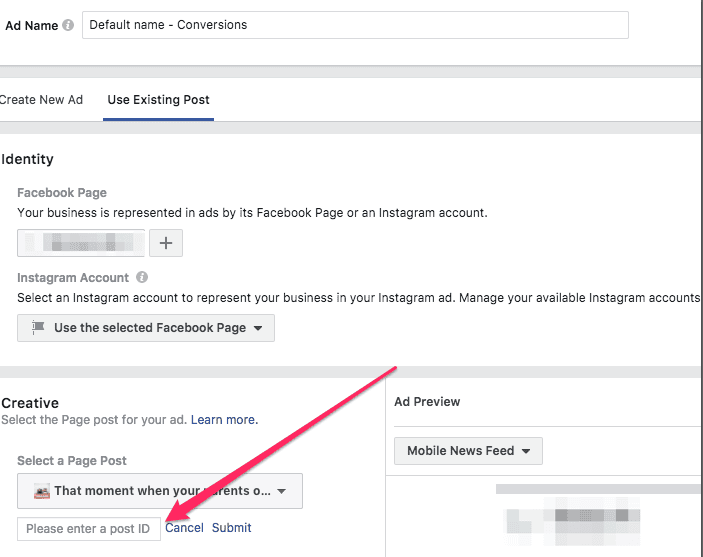Click the Facebook Page label

(62, 193)
